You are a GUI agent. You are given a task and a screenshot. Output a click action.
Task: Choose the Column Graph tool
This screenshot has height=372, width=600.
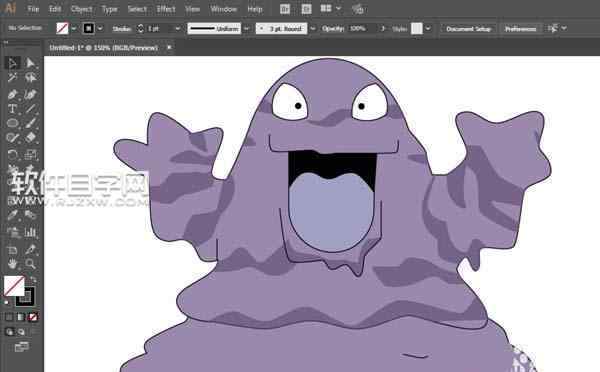30,232
